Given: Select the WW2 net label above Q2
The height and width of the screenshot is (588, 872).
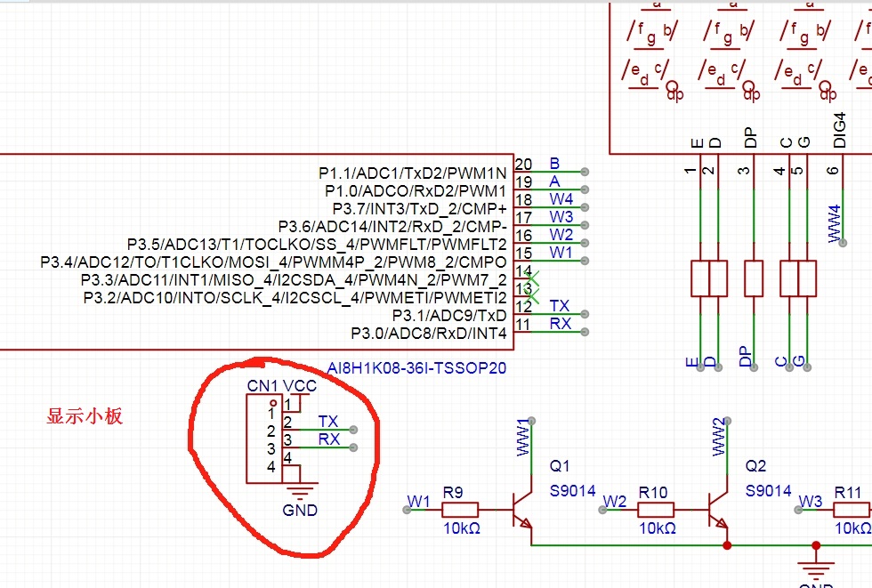Looking at the screenshot, I should [719, 438].
